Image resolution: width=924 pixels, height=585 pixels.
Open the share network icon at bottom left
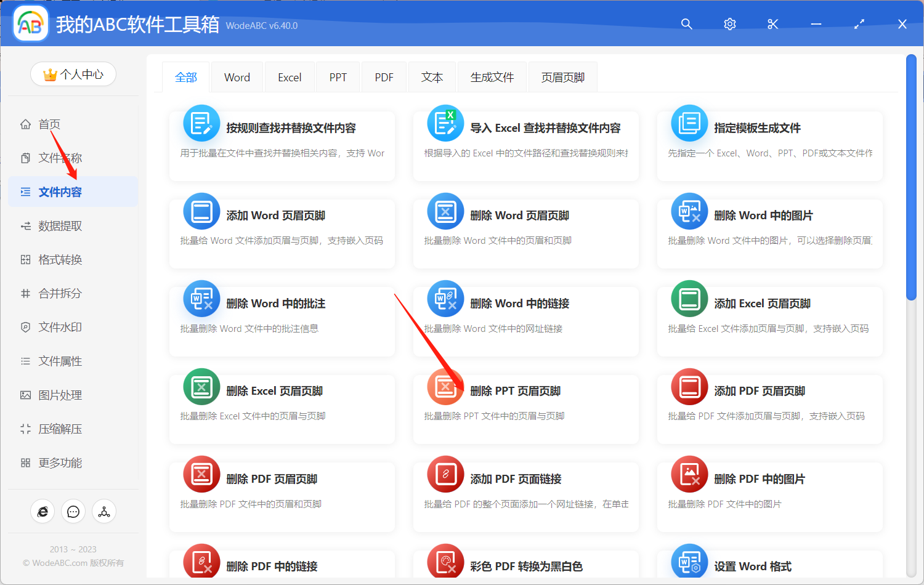tap(104, 511)
